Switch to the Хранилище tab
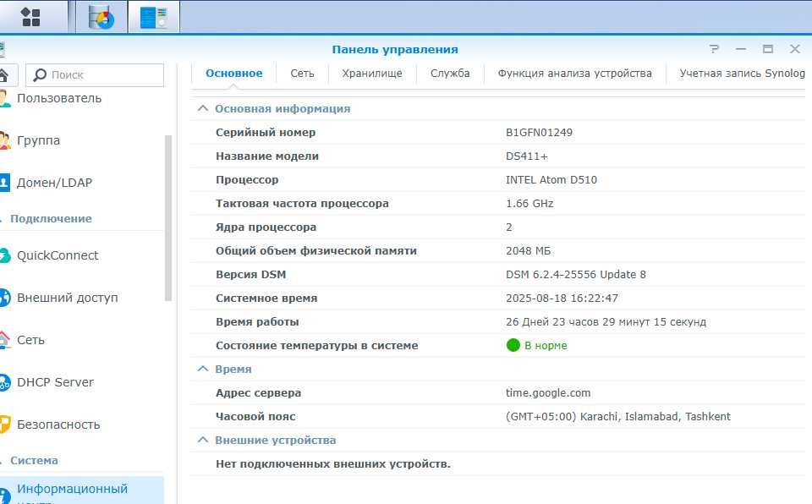The width and height of the screenshot is (812, 504). point(372,74)
